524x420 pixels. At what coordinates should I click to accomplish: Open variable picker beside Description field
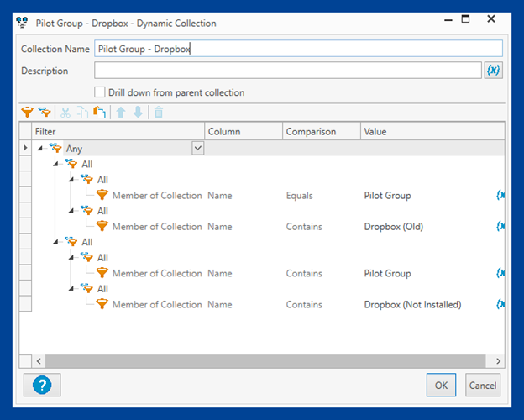tap(493, 71)
